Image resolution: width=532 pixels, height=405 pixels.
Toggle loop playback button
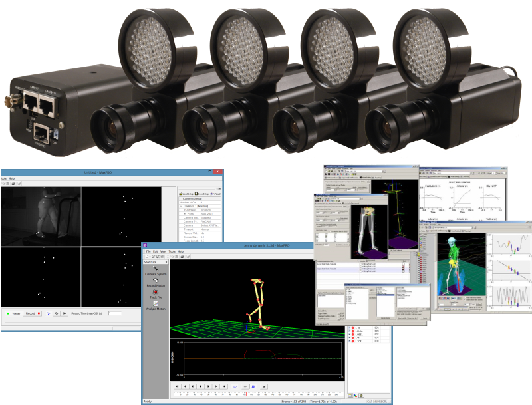(x=235, y=386)
